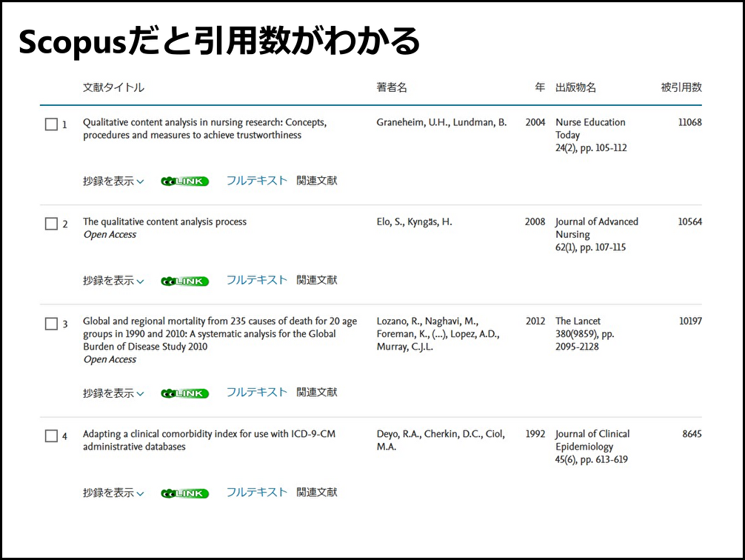
Task: Click volume text 24(2), pp. 105-112
Action: click(x=591, y=148)
